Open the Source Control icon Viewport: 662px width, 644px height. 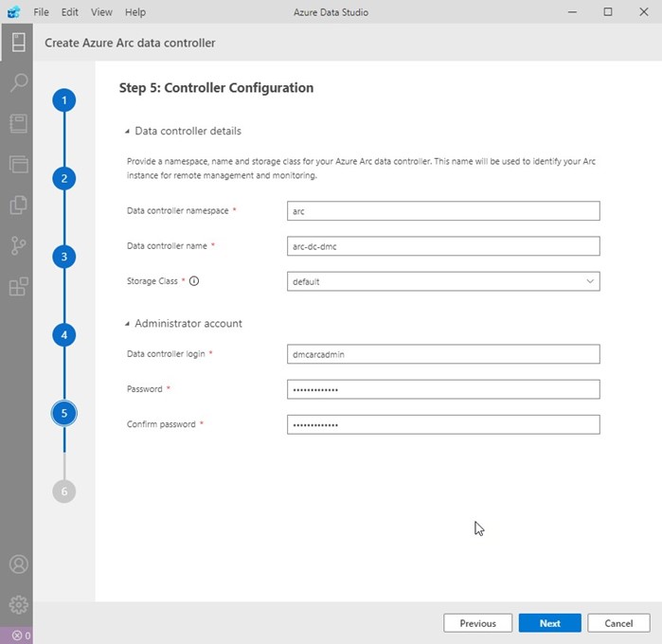[19, 246]
